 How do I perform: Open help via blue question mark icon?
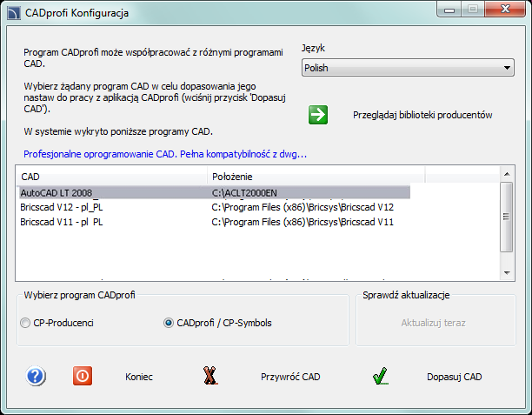[36, 376]
